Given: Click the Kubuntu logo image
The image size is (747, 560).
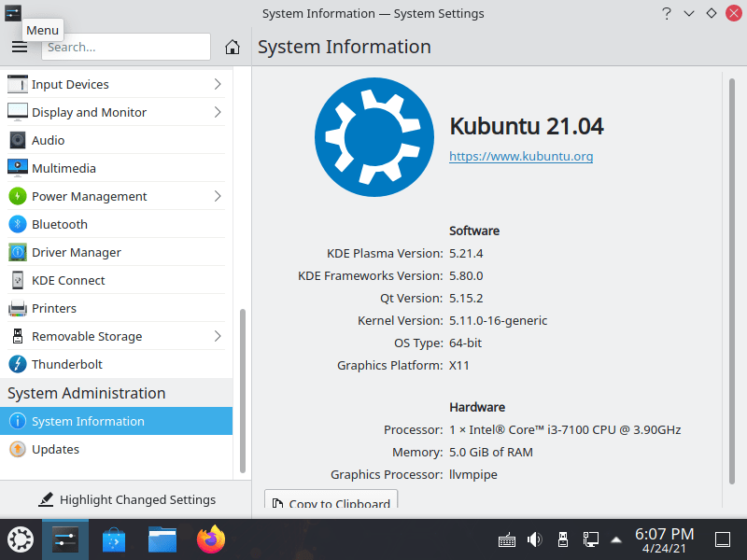Looking at the screenshot, I should click(x=374, y=137).
